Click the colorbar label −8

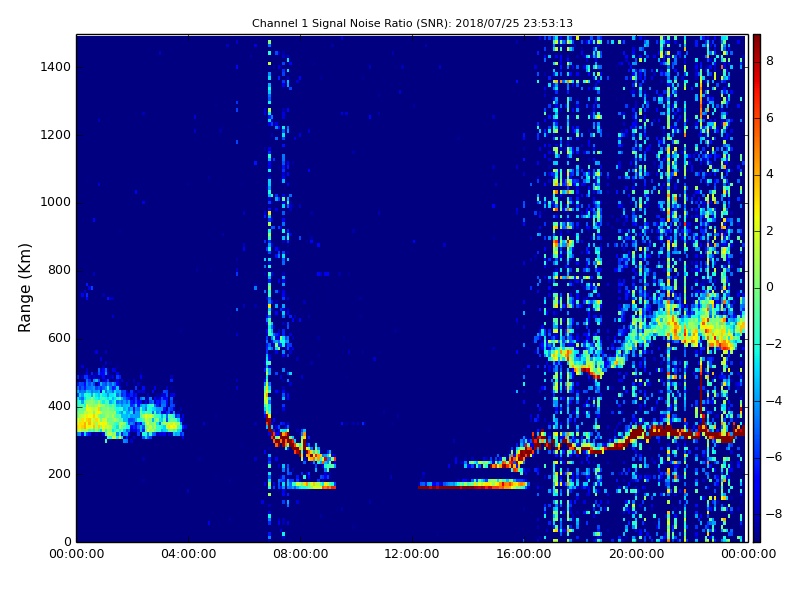774,514
